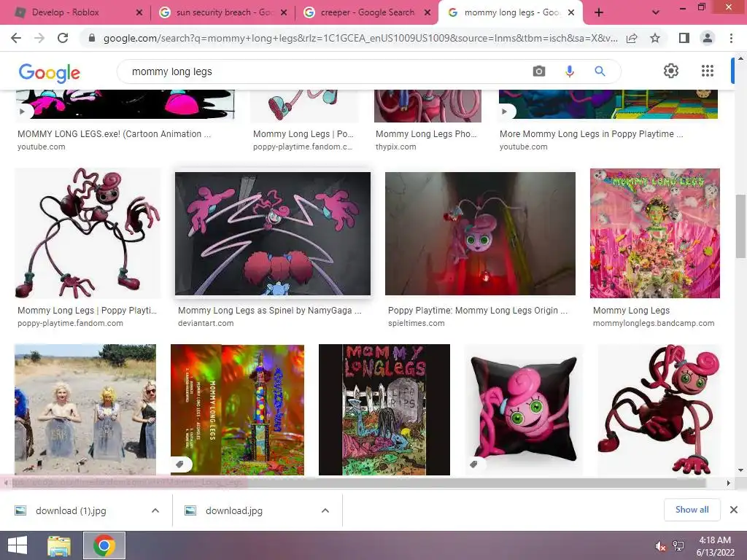
Task: Reload the current Google page
Action: tap(63, 38)
